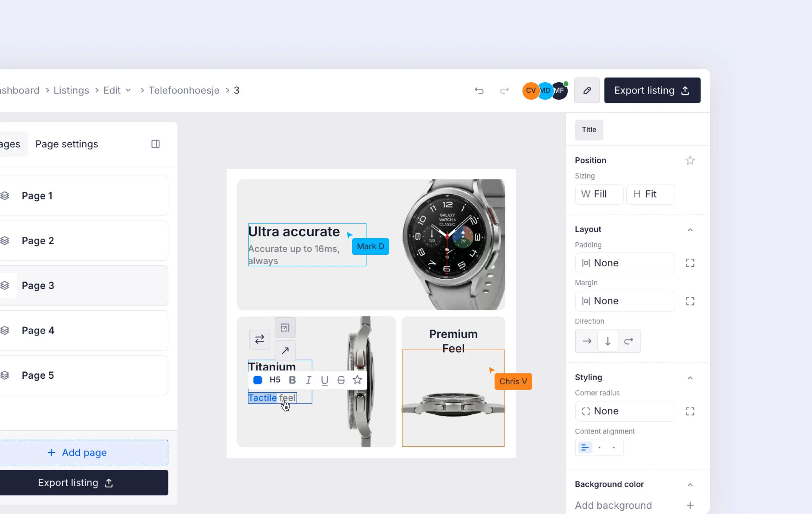Go to Telefoonhoesje breadcrumb
Viewport: 812px width, 514px height.
click(x=184, y=90)
